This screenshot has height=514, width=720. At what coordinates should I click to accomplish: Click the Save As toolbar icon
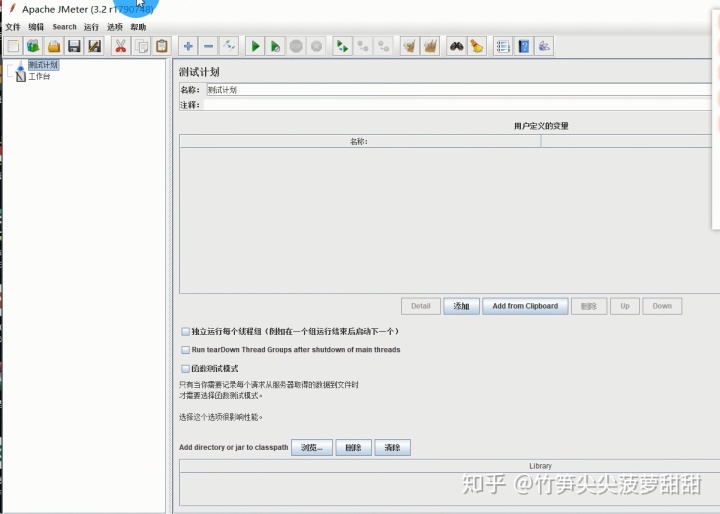94,46
